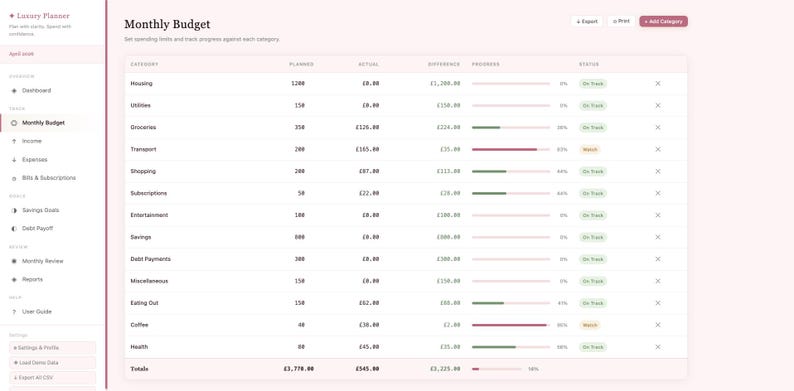This screenshot has height=391, width=794.
Task: Click the Coffee progress bar
Action: (x=510, y=325)
